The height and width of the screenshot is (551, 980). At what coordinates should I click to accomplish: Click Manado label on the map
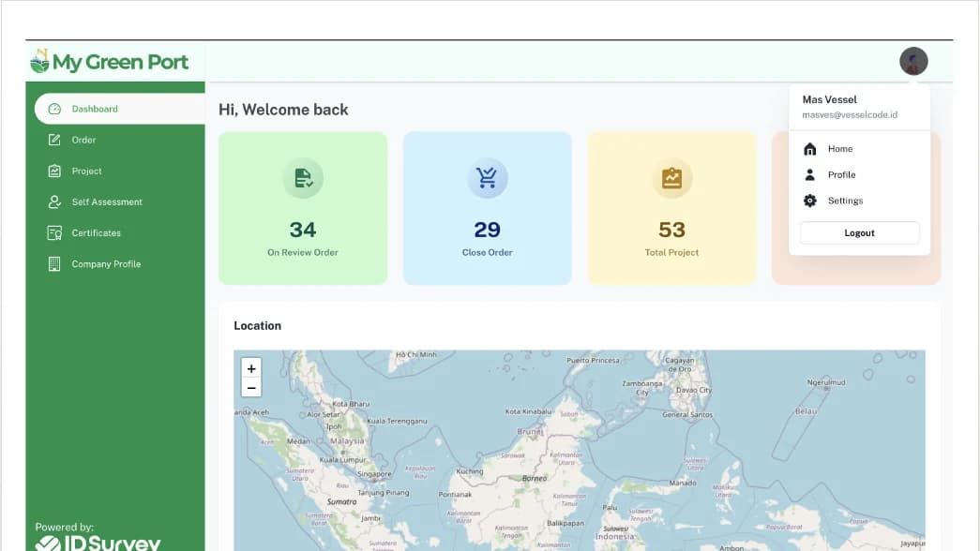click(683, 483)
